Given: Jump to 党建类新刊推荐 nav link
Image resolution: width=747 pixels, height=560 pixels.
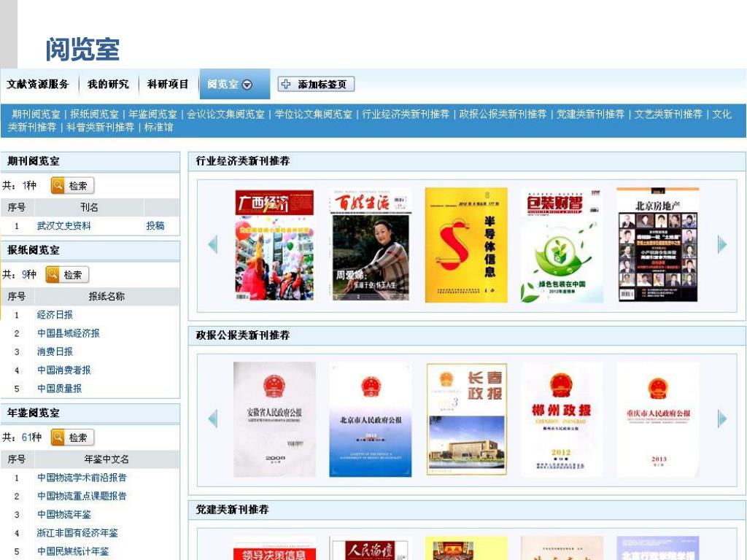Looking at the screenshot, I should [x=590, y=114].
